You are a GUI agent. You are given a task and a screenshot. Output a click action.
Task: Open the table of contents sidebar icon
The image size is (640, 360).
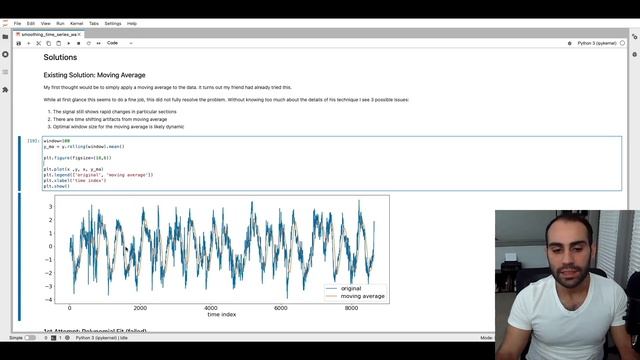coord(5,72)
